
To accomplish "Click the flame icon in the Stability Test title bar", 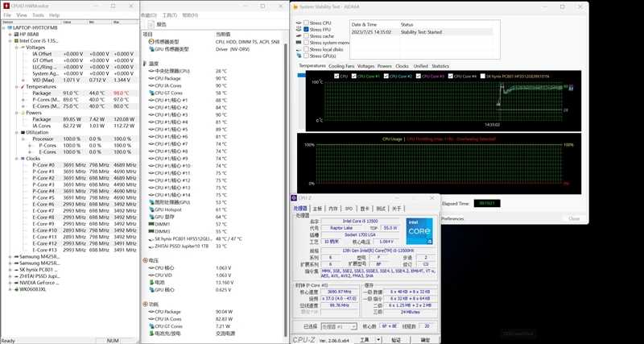I will [x=295, y=6].
